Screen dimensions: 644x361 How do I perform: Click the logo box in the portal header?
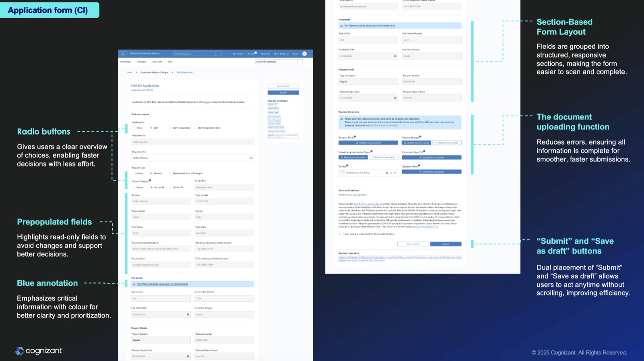(123, 54)
